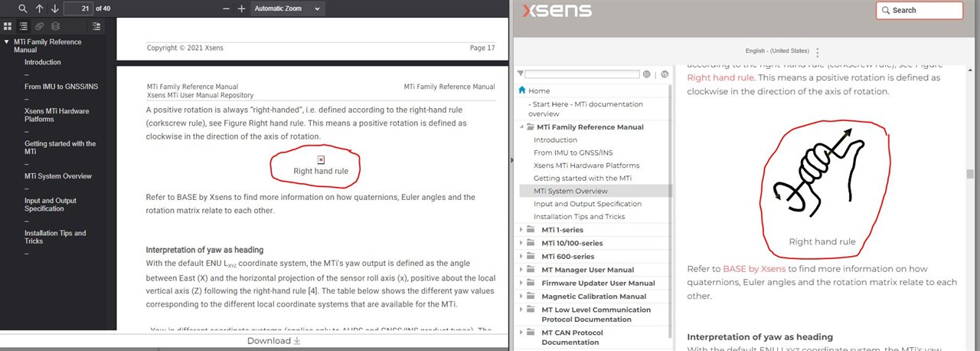980x351 pixels.
Task: Expand the MTi 10/100-series folder
Action: (521, 243)
